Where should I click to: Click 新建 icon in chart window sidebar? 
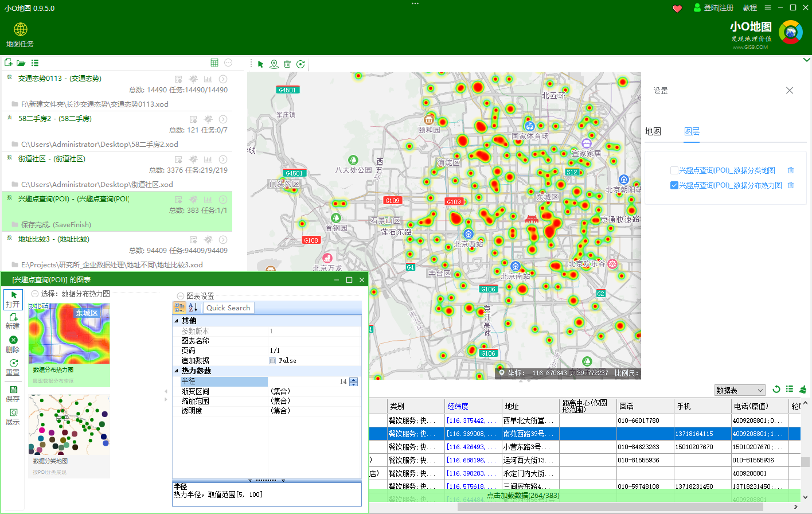click(13, 321)
